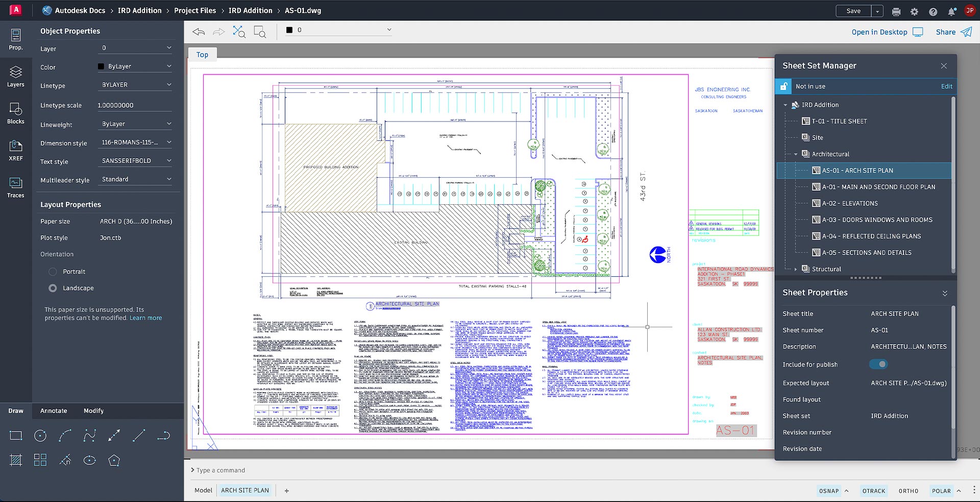The width and height of the screenshot is (980, 502).
Task: Click the Open in Desktop link
Action: tap(879, 32)
